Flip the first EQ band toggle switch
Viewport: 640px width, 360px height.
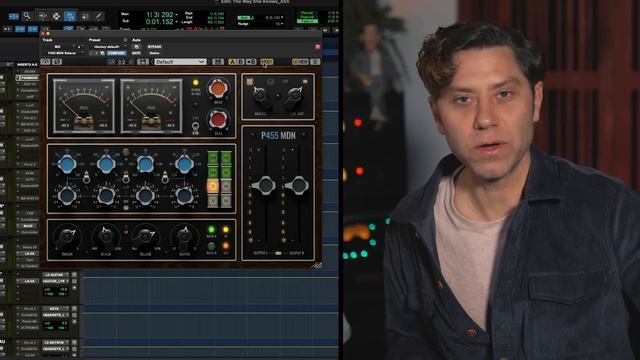[87, 178]
